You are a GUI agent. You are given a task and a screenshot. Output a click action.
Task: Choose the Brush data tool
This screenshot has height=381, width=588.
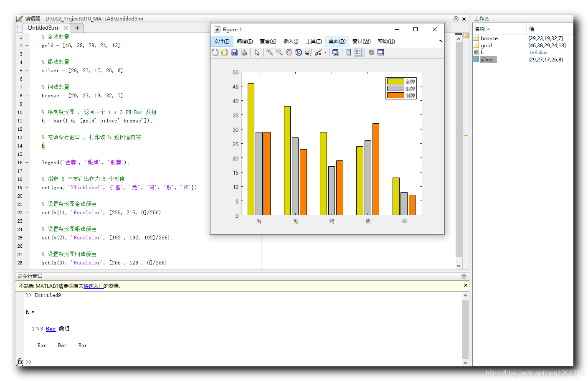318,52
